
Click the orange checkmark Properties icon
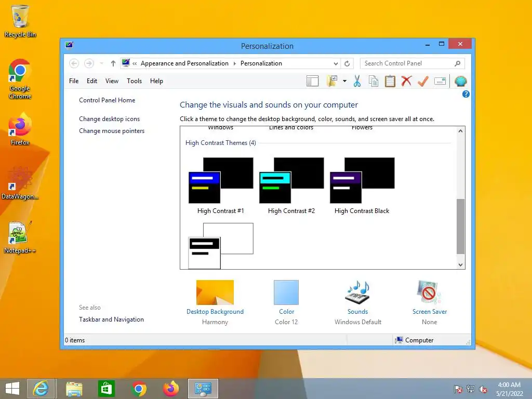[x=423, y=81]
